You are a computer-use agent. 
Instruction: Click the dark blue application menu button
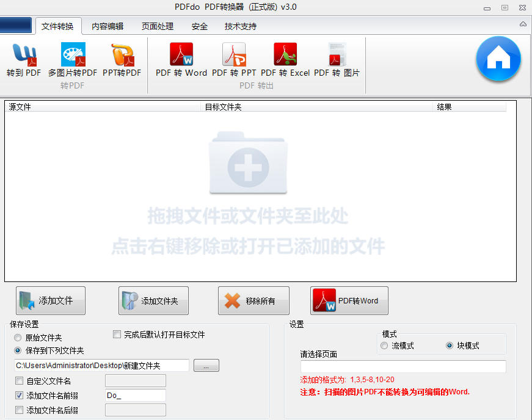[16, 26]
